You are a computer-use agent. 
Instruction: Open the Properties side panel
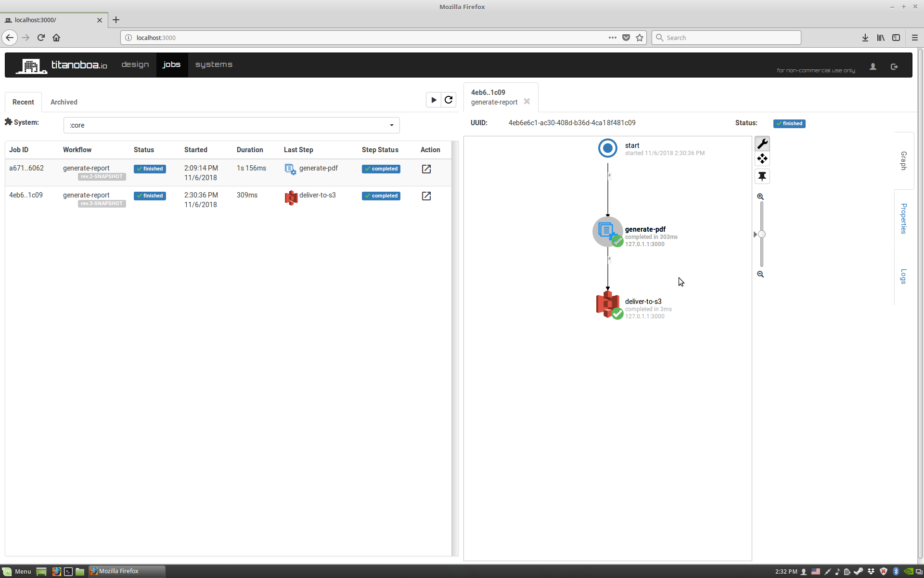(x=903, y=219)
